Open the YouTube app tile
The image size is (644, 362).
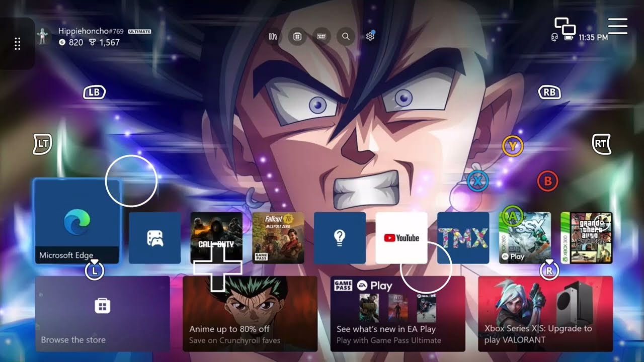pyautogui.click(x=401, y=238)
